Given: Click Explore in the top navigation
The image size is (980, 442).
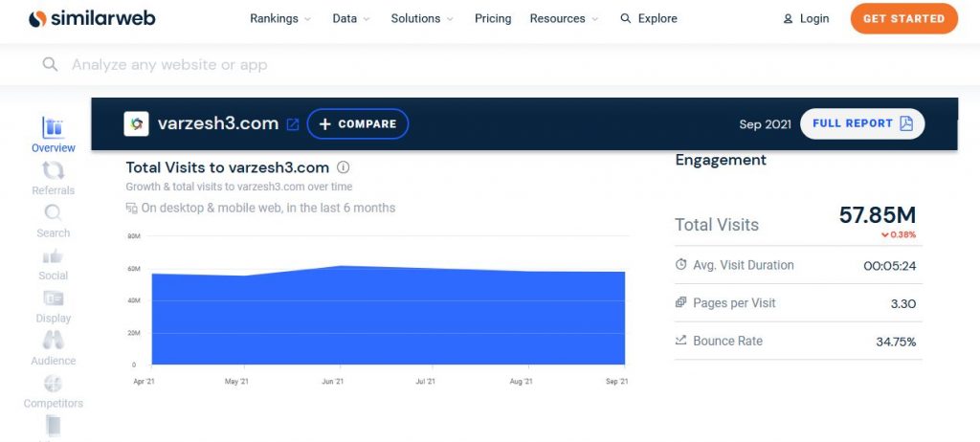Looking at the screenshot, I should pyautogui.click(x=649, y=18).
